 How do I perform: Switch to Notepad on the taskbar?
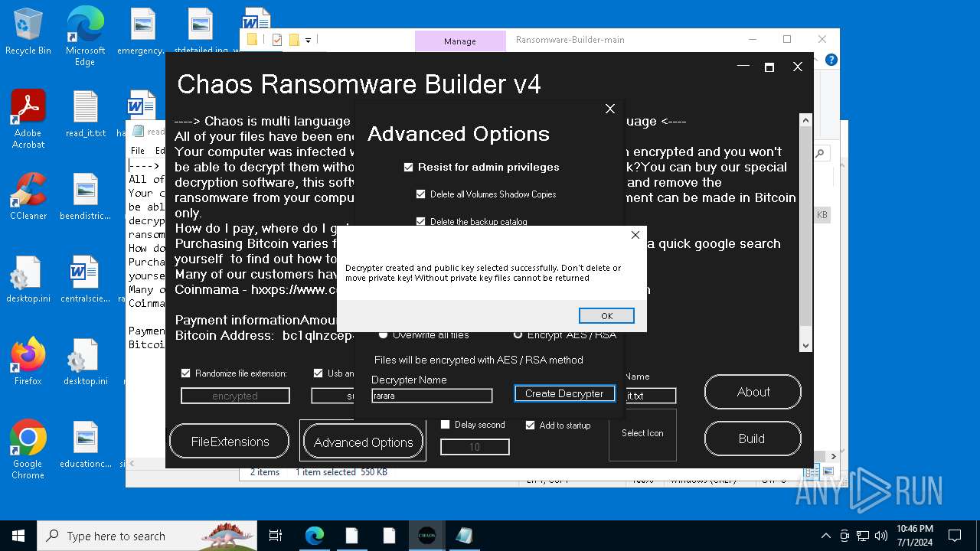(464, 536)
